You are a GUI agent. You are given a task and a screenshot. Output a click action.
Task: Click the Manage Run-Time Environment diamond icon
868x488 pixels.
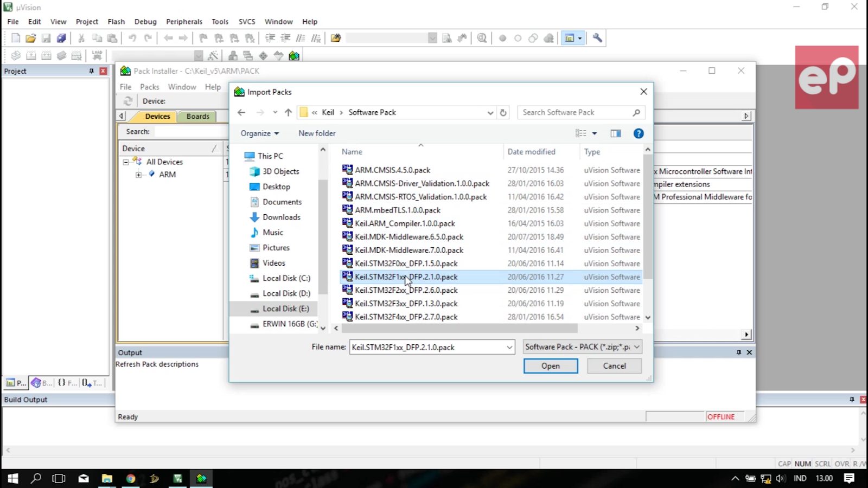click(x=263, y=55)
